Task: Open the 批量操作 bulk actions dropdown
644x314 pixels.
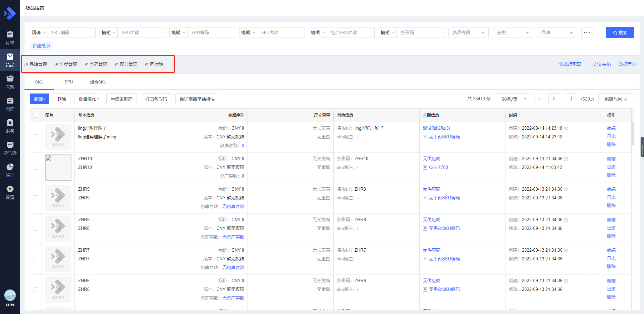Action: [89, 99]
